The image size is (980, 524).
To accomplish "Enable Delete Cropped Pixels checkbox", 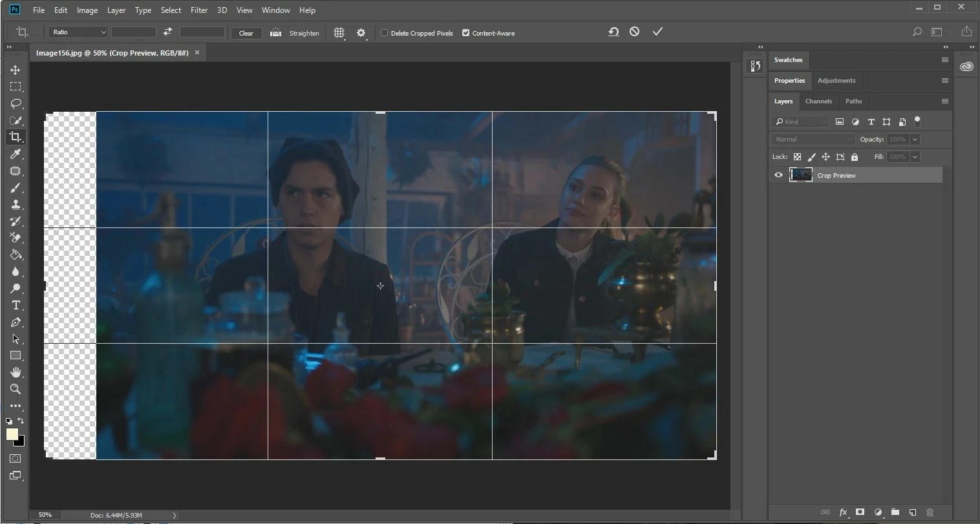I will pyautogui.click(x=384, y=33).
